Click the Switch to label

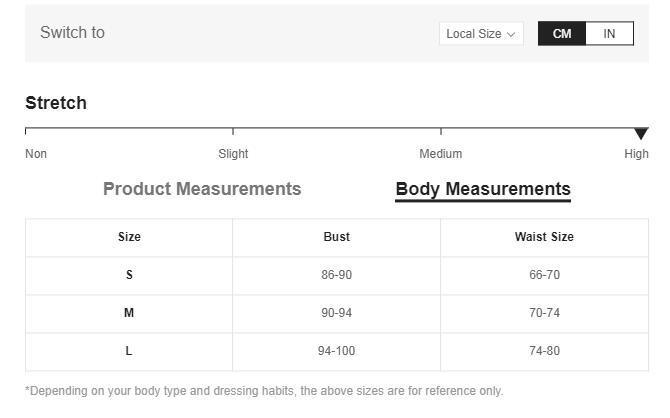click(x=73, y=32)
